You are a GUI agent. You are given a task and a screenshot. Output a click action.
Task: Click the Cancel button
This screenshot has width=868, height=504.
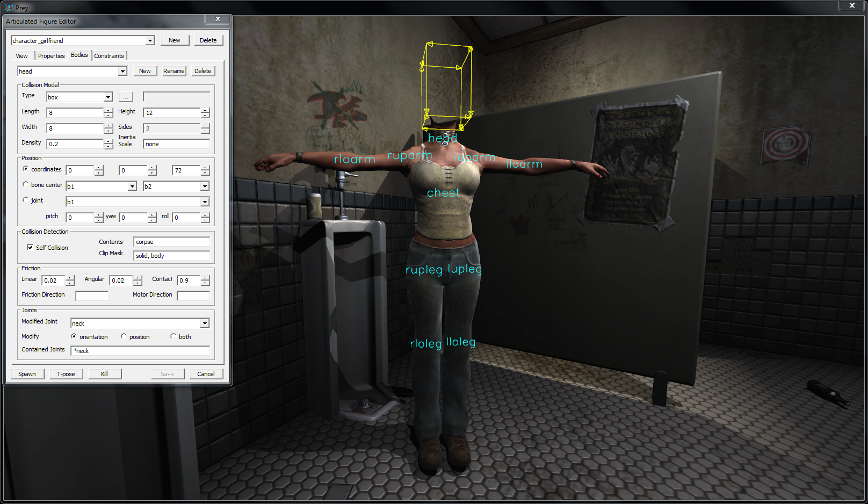click(206, 374)
